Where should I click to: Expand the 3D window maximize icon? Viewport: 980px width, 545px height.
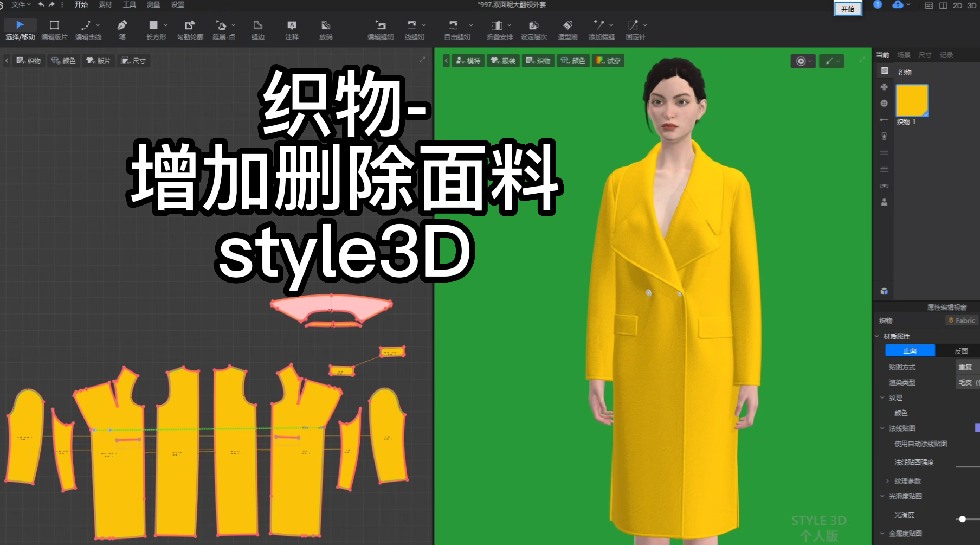[862, 60]
